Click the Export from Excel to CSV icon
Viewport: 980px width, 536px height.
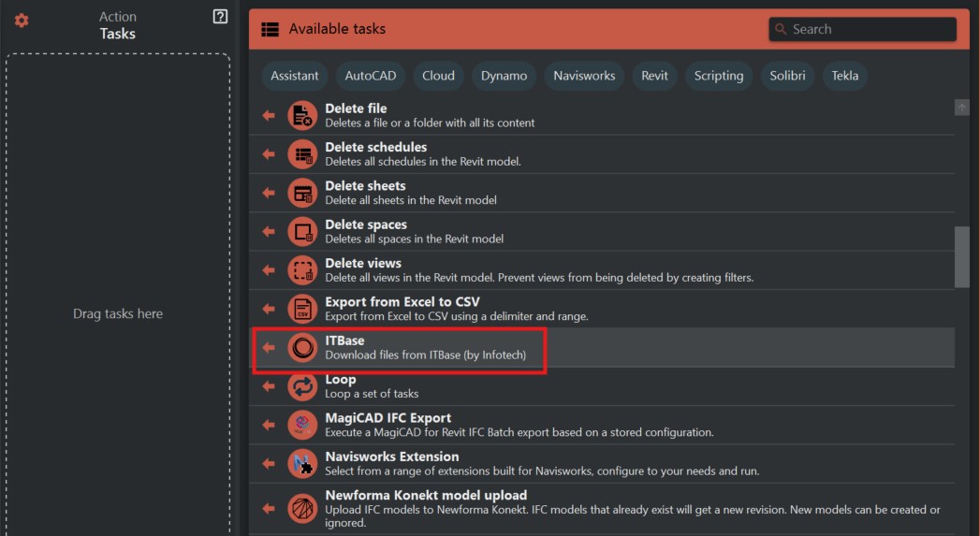coord(302,309)
